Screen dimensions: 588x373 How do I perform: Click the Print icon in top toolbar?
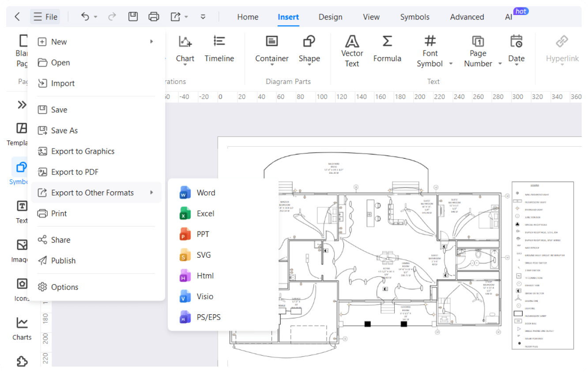tap(154, 17)
